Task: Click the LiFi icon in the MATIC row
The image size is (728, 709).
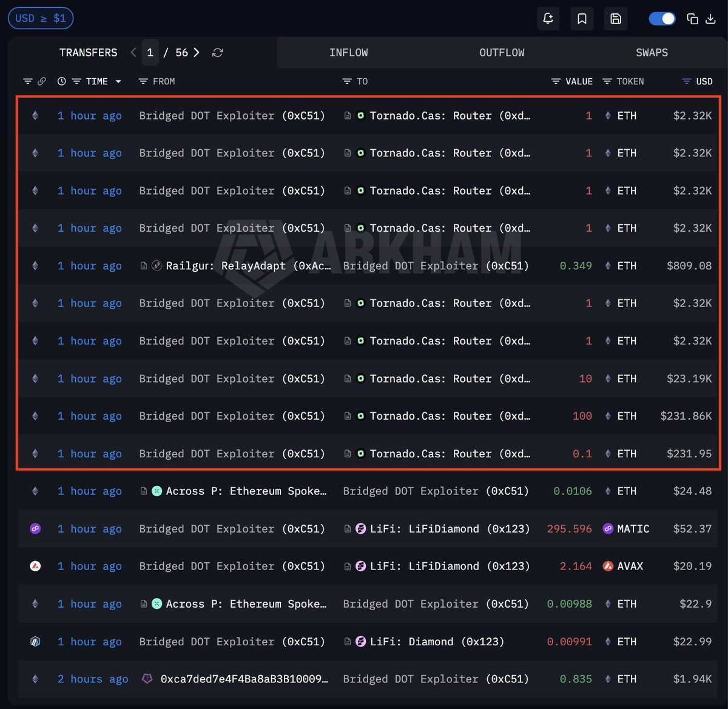Action: pyautogui.click(x=360, y=529)
